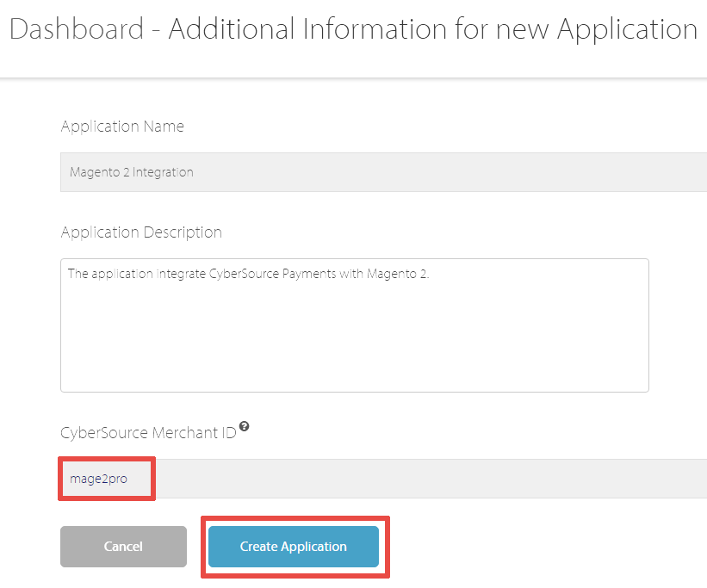Image resolution: width=707 pixels, height=588 pixels.
Task: Click the grey Cancel control beside Create Application
Action: 123,547
